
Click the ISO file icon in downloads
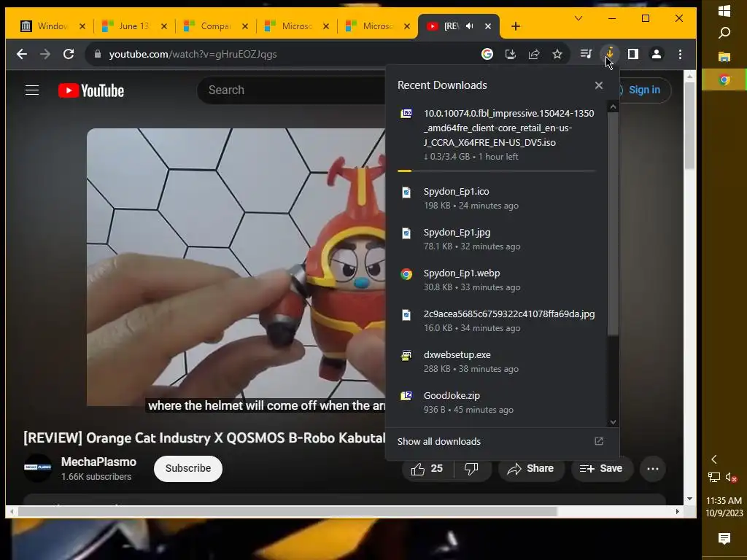click(x=406, y=113)
